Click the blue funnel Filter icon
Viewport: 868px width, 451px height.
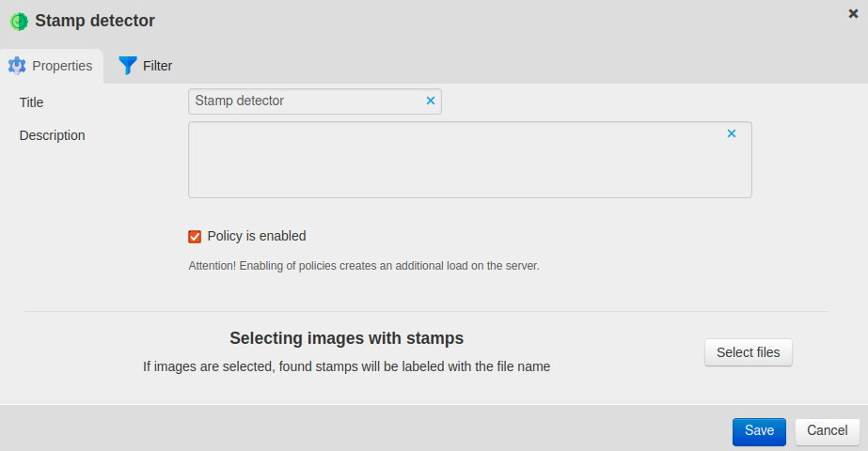pyautogui.click(x=128, y=66)
